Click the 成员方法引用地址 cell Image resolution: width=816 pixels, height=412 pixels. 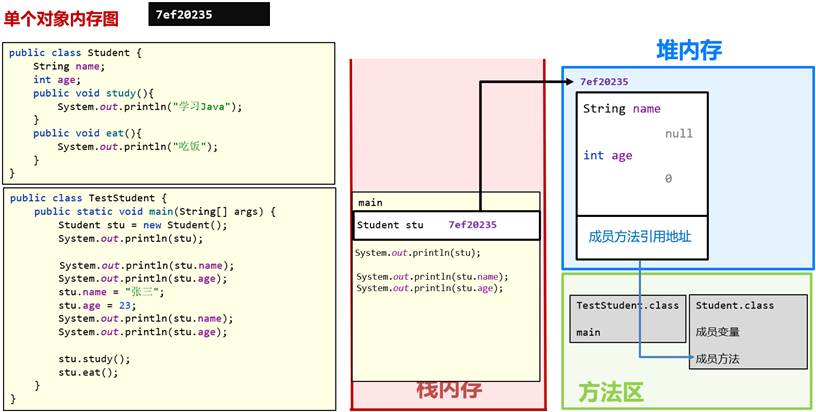pyautogui.click(x=642, y=237)
